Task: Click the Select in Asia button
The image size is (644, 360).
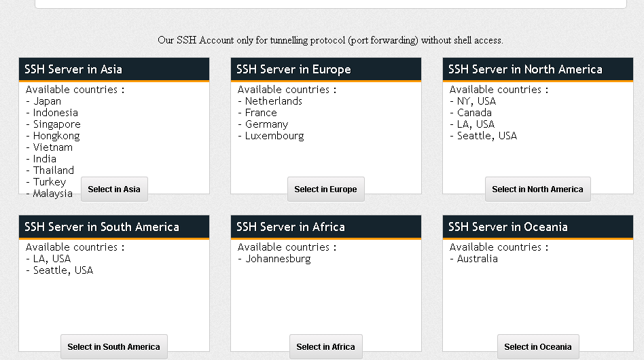Action: pyautogui.click(x=114, y=190)
